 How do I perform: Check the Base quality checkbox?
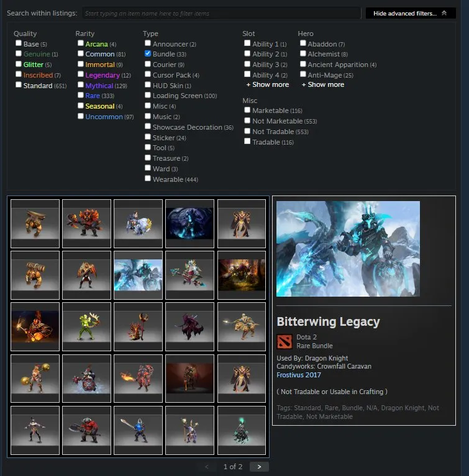(19, 43)
